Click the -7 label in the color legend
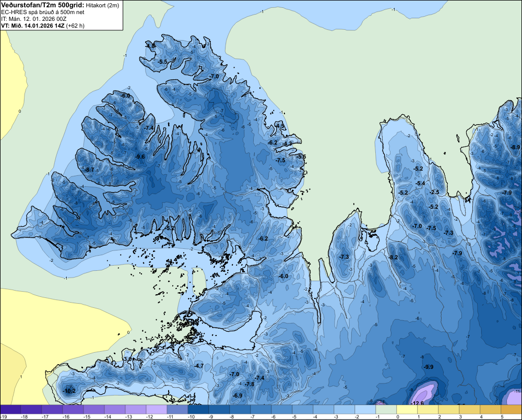The height and width of the screenshot is (420, 522). click(253, 417)
